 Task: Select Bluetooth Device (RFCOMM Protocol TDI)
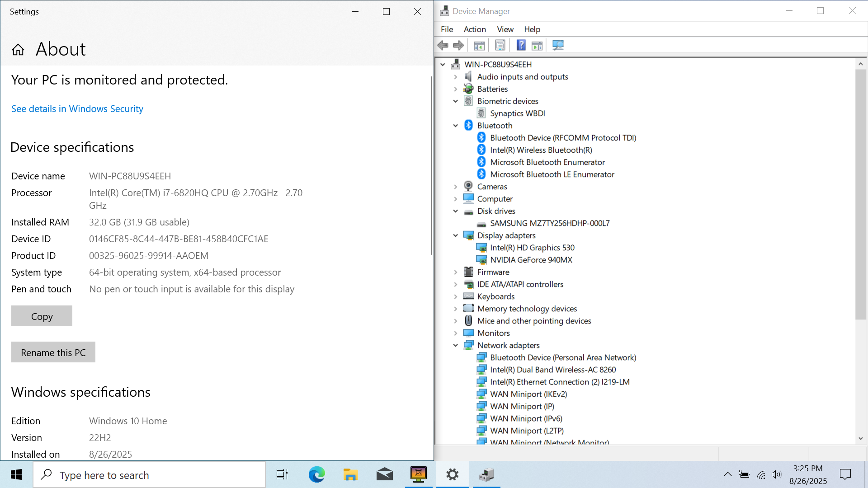pyautogui.click(x=563, y=138)
